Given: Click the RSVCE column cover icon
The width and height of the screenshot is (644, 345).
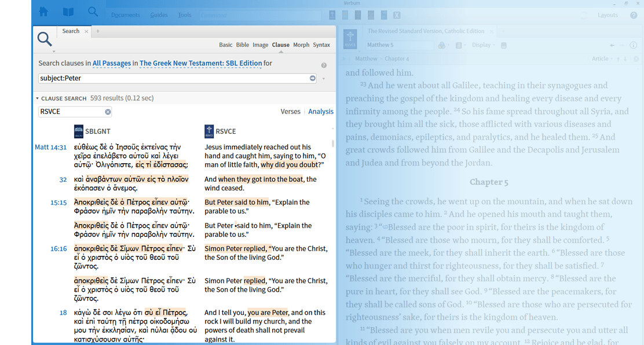Looking at the screenshot, I should click(x=209, y=131).
